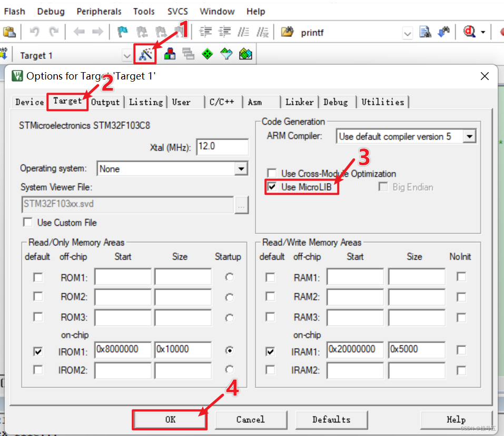
Task: Click the incremental find binoculars icon
Action: [444, 32]
